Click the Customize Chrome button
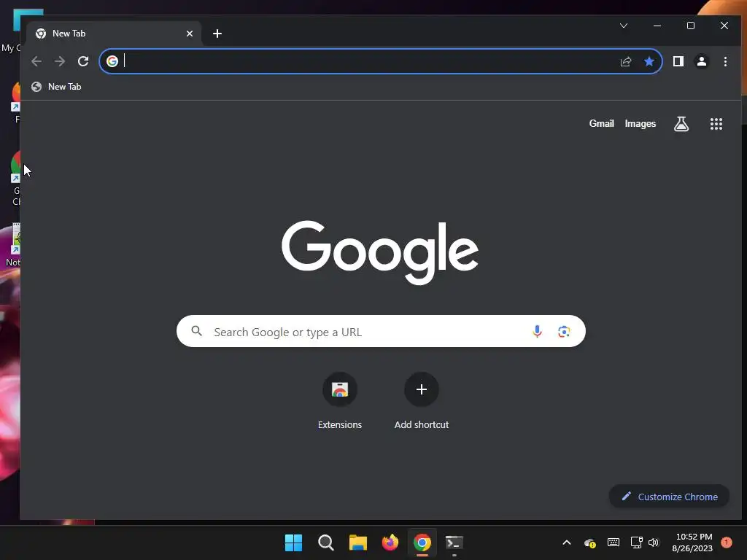The height and width of the screenshot is (560, 747). [x=670, y=497]
